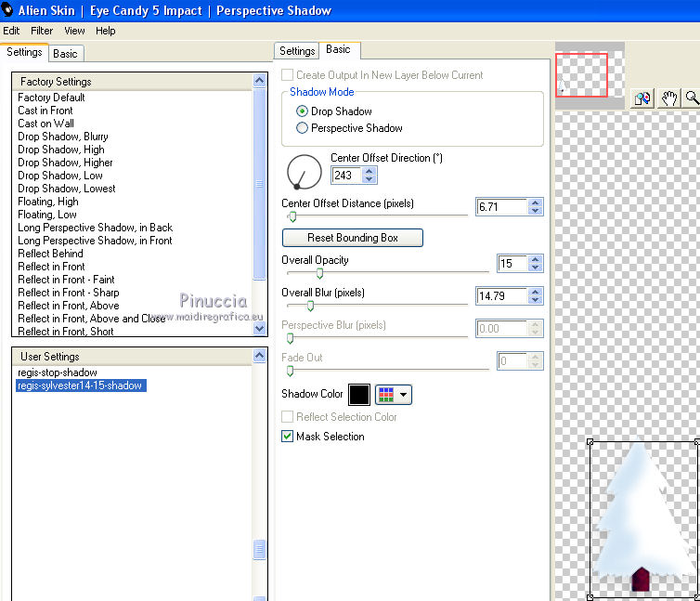Select Floating, High preset

[x=48, y=202]
